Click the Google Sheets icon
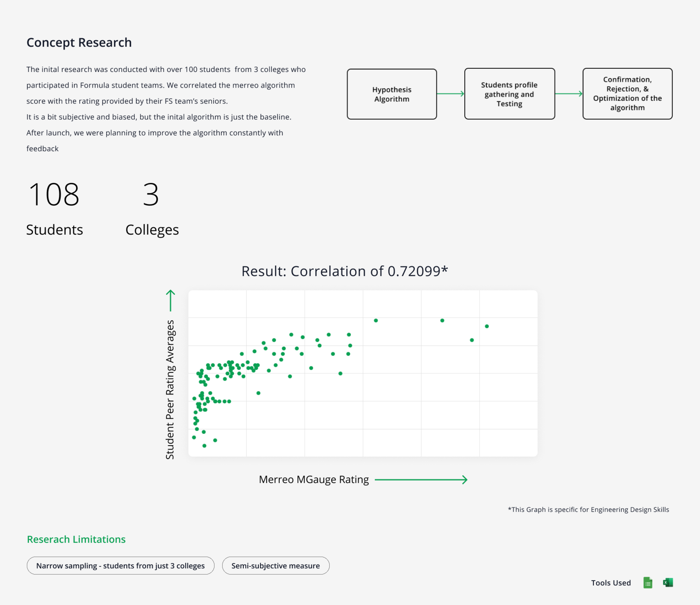 [x=647, y=583]
